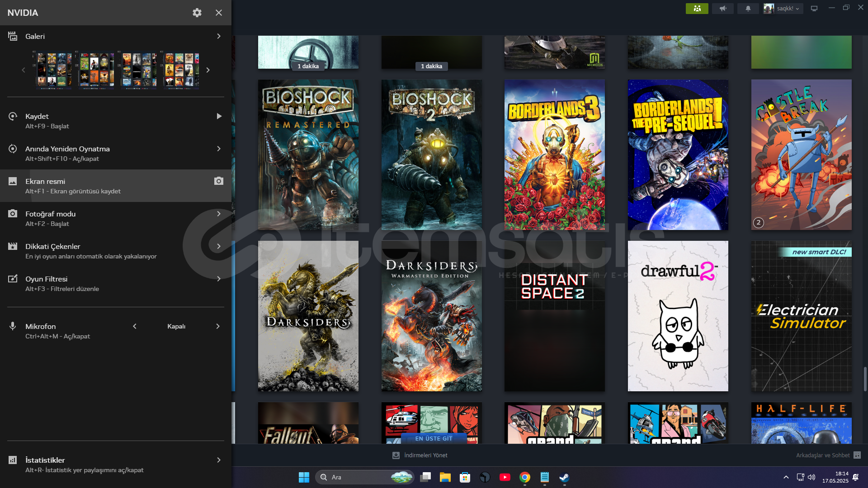
Task: Open Steam notifications bell
Action: tap(748, 9)
